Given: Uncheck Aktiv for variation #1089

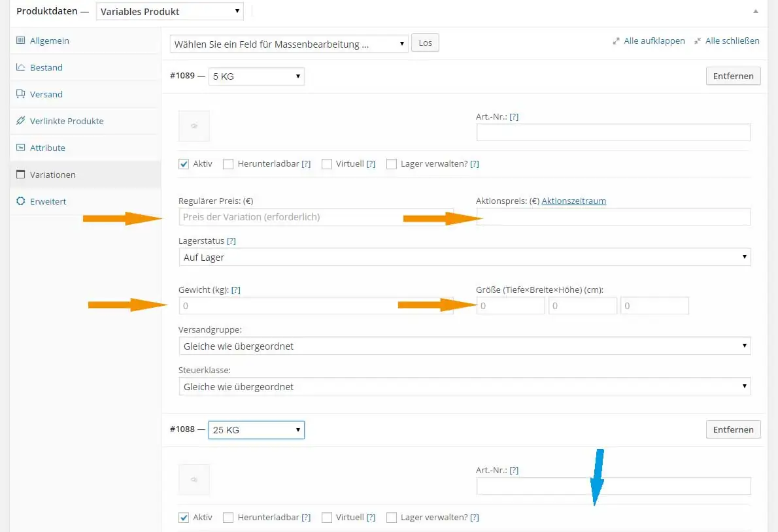Looking at the screenshot, I should [x=184, y=163].
